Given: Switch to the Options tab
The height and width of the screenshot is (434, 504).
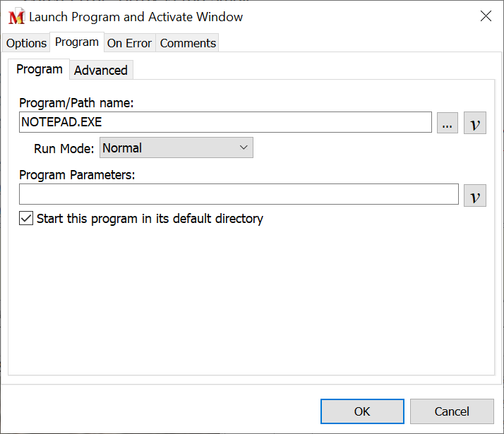Looking at the screenshot, I should click(26, 43).
